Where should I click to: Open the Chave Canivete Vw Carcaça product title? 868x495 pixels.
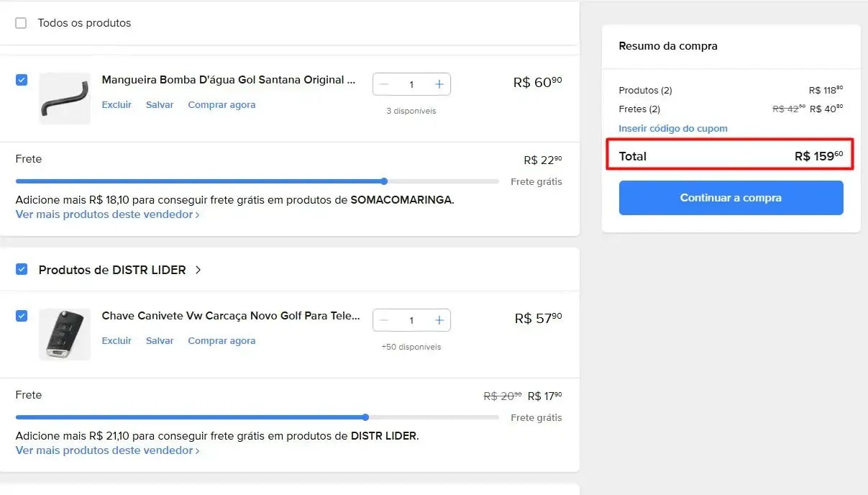click(x=230, y=316)
